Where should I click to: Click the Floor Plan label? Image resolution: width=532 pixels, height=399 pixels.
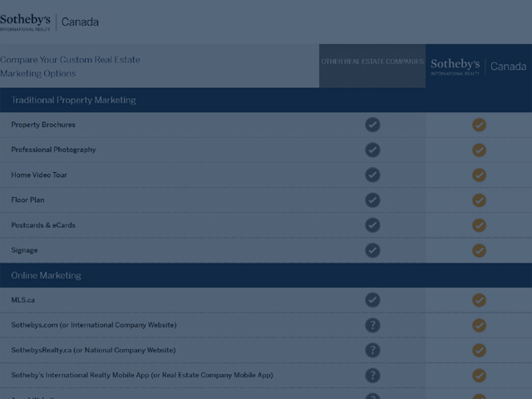27,199
